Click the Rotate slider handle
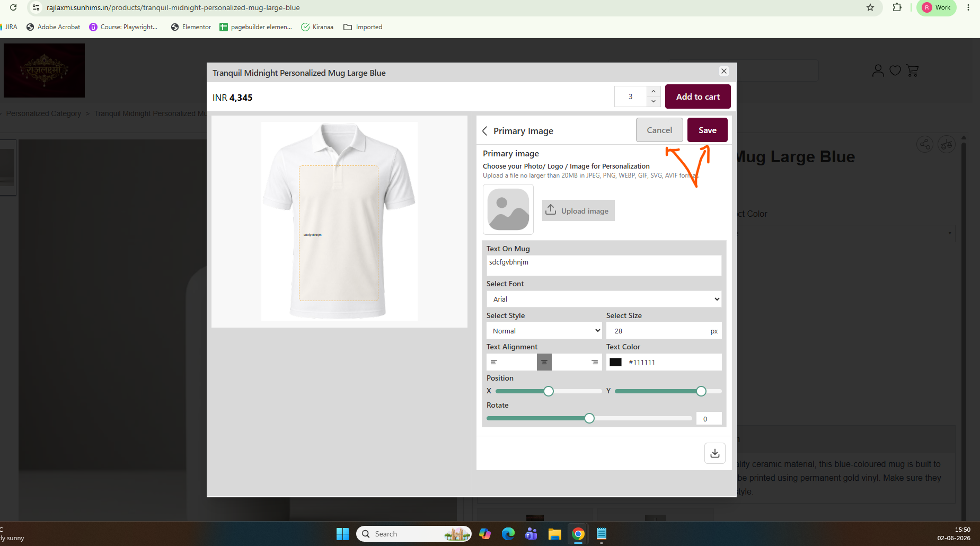Screen dimensions: 980x546 point(589,418)
